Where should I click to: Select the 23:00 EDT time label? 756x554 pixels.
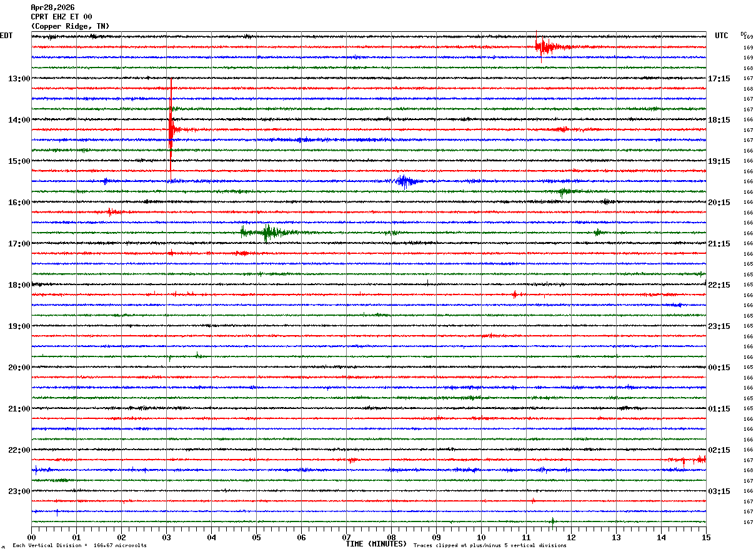click(x=19, y=491)
